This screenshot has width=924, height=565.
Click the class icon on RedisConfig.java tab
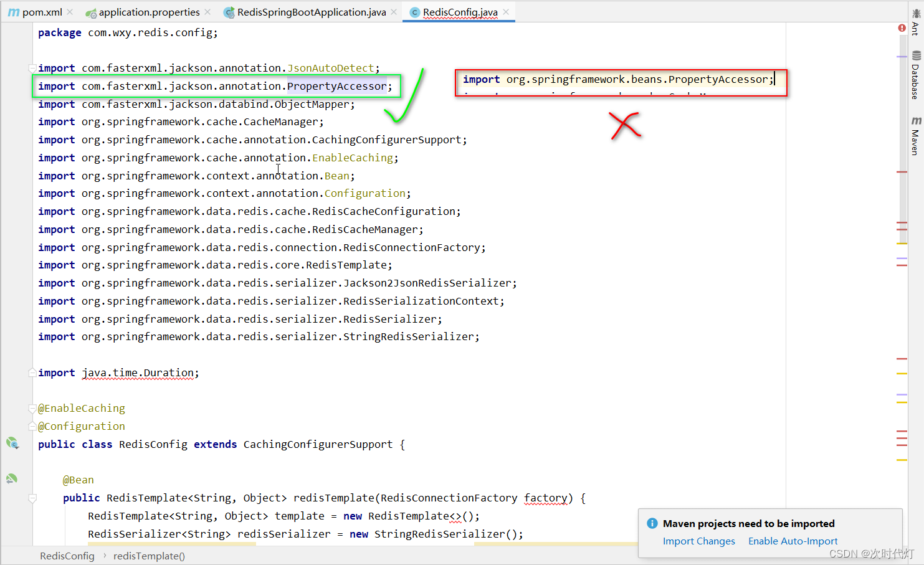point(414,11)
